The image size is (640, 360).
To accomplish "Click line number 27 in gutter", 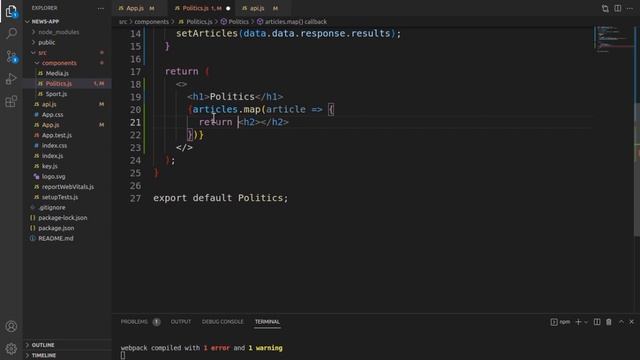I will (x=135, y=198).
